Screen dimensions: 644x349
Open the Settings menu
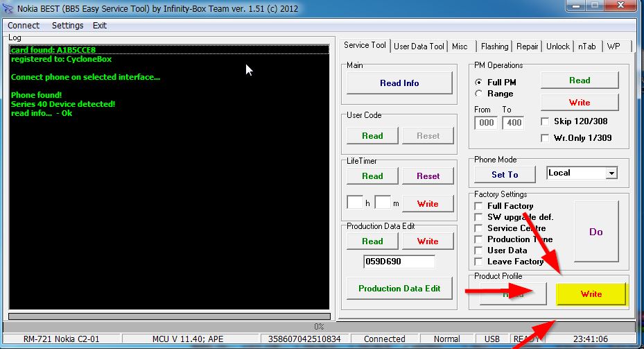click(x=67, y=26)
